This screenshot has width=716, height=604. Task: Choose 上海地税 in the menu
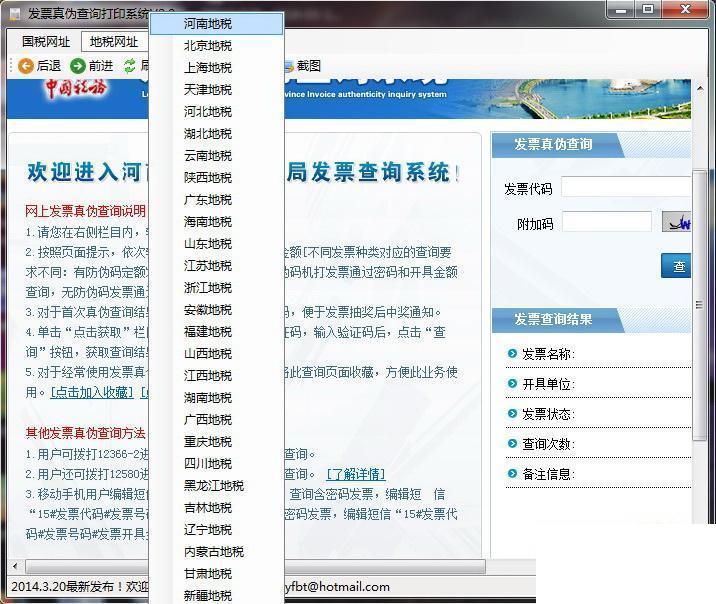(216, 68)
